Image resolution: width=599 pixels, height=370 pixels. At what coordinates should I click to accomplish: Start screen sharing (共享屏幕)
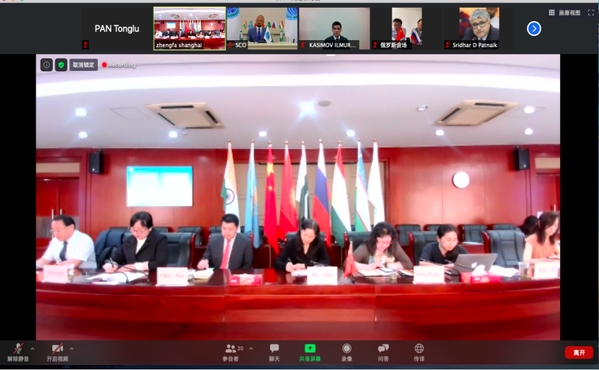(310, 352)
